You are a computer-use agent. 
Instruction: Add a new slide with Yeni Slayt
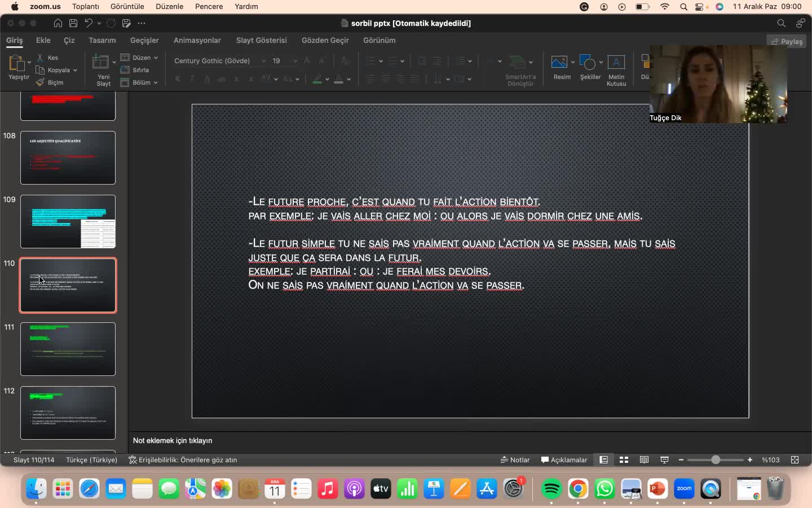tap(103, 70)
